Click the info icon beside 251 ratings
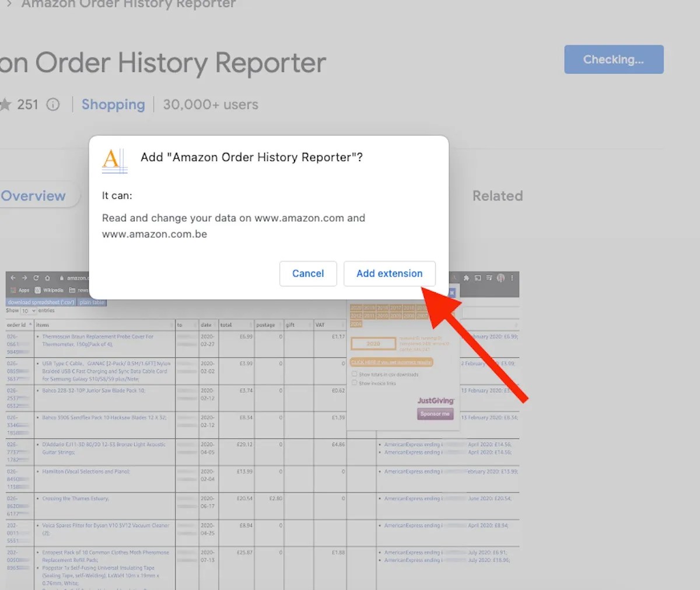Image resolution: width=700 pixels, height=590 pixels. (x=53, y=104)
